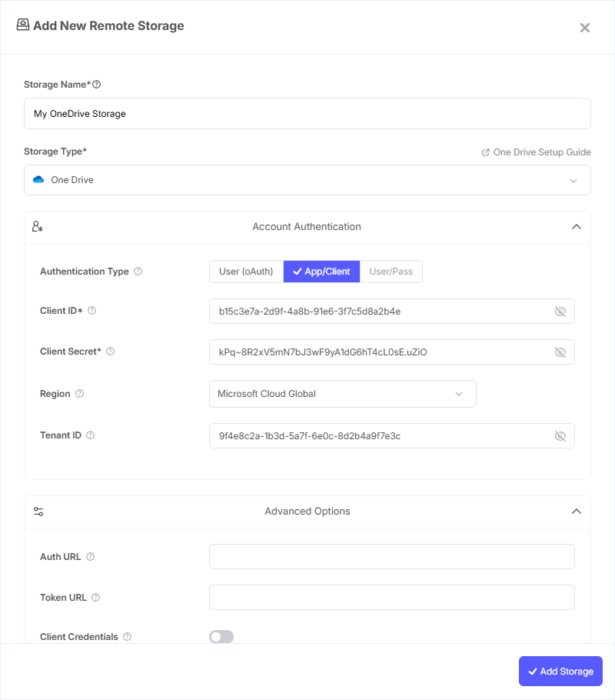Collapse the Account Authentication section

coord(576,227)
